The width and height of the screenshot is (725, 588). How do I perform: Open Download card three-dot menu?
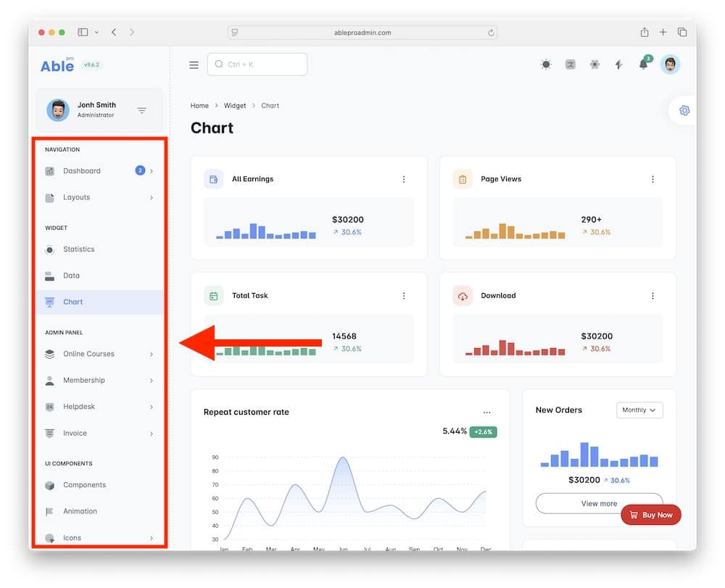coord(652,296)
